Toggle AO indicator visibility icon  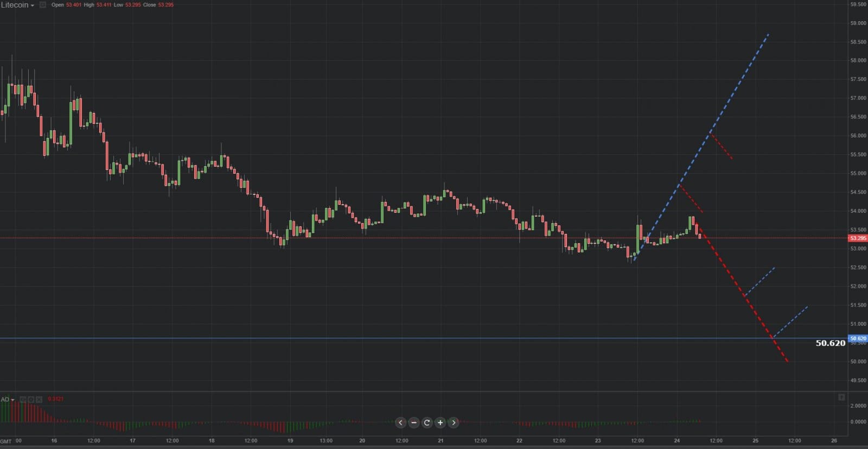click(23, 400)
